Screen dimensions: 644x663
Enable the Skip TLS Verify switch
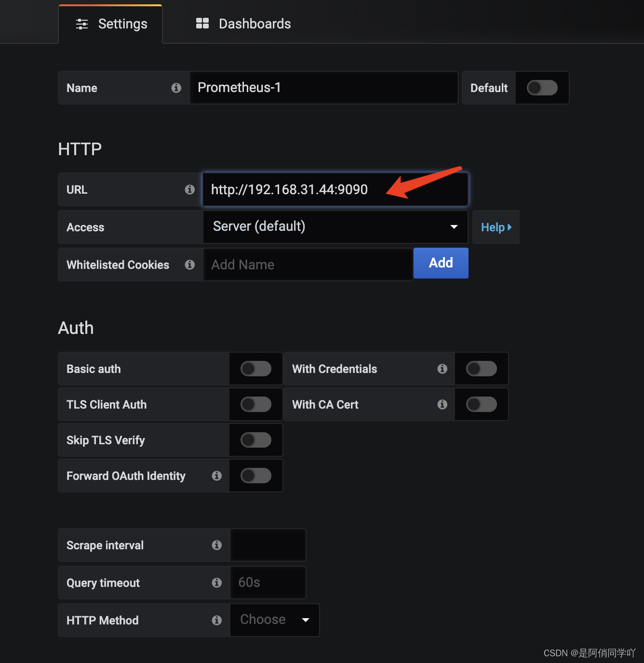coord(256,440)
